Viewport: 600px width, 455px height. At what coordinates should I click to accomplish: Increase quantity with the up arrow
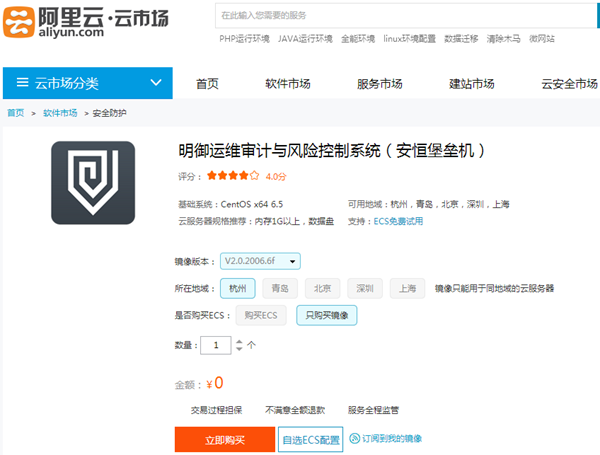click(239, 341)
